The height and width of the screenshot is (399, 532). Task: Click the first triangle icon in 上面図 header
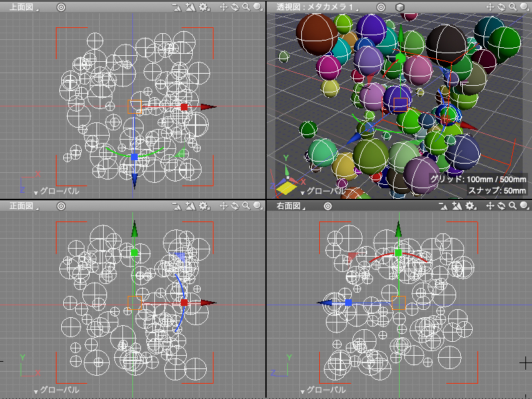(177, 7)
